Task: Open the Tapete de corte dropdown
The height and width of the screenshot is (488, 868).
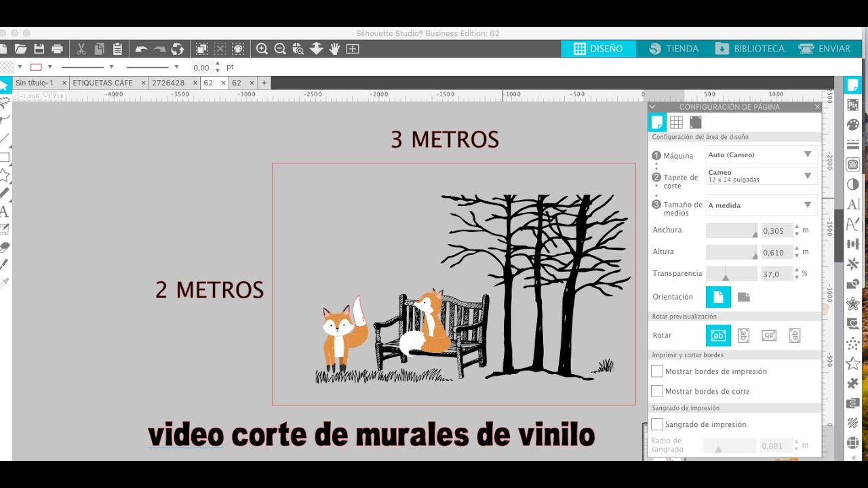Action: (762, 176)
